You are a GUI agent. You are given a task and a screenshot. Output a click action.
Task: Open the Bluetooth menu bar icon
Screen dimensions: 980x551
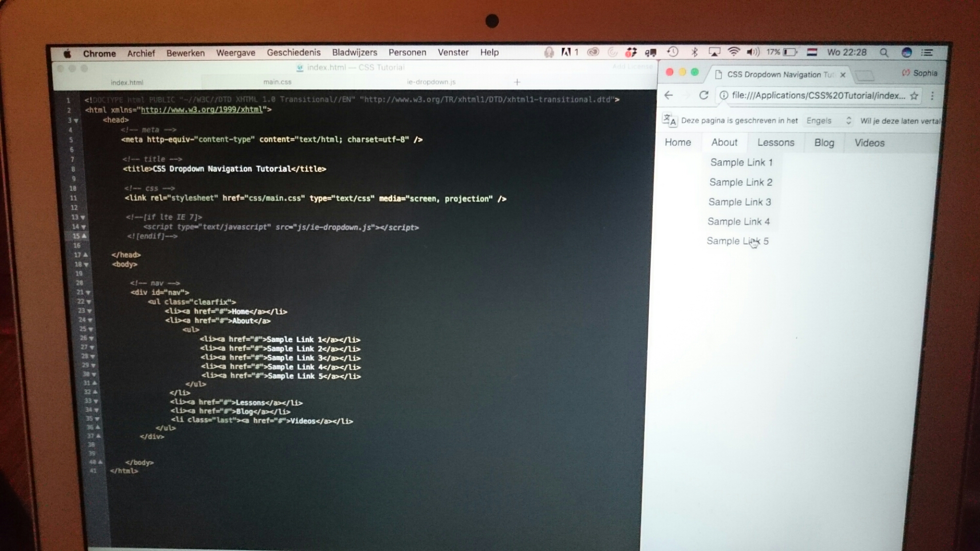pos(694,52)
